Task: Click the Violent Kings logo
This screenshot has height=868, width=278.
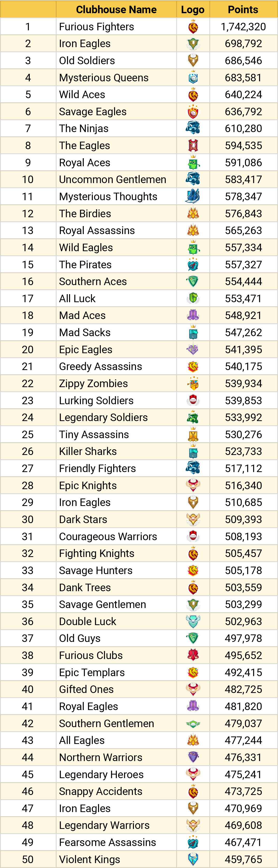Action: [193, 859]
